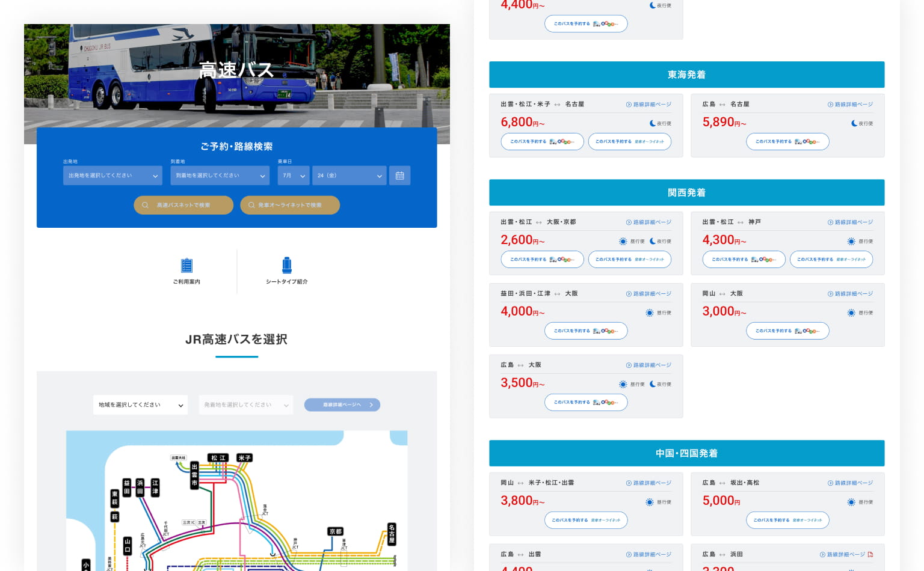Open 路線詳細ページ for 益田・浜田・江津–大阪
The width and height of the screenshot is (924, 571).
(x=648, y=294)
